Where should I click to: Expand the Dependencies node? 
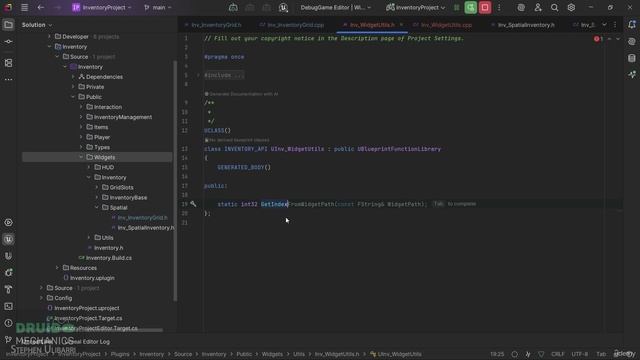click(x=73, y=77)
